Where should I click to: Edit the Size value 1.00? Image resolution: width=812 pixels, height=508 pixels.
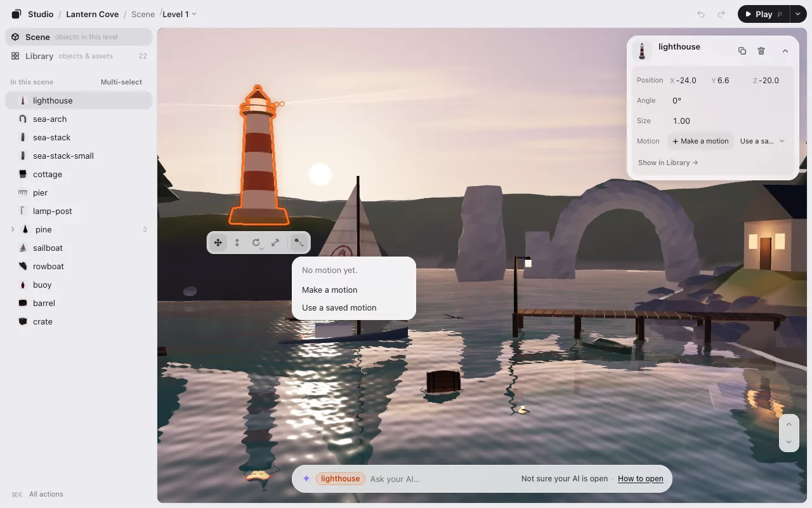coord(681,121)
